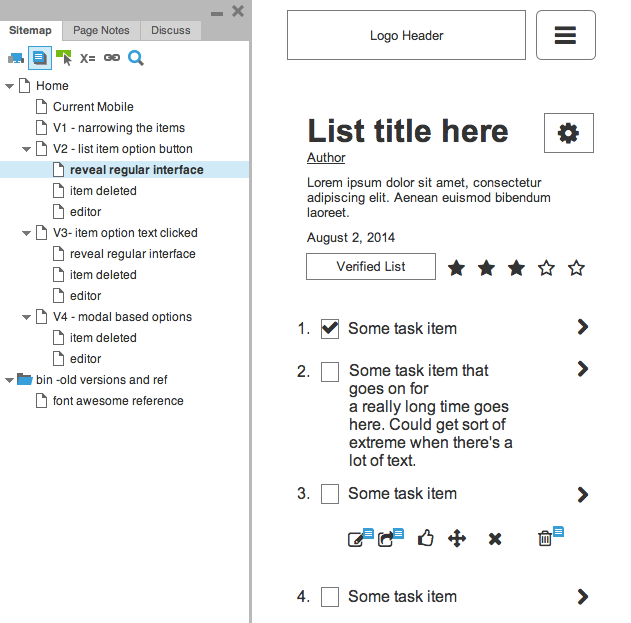Click the sitemap search magnifier icon
This screenshot has width=631, height=623.
[136, 58]
